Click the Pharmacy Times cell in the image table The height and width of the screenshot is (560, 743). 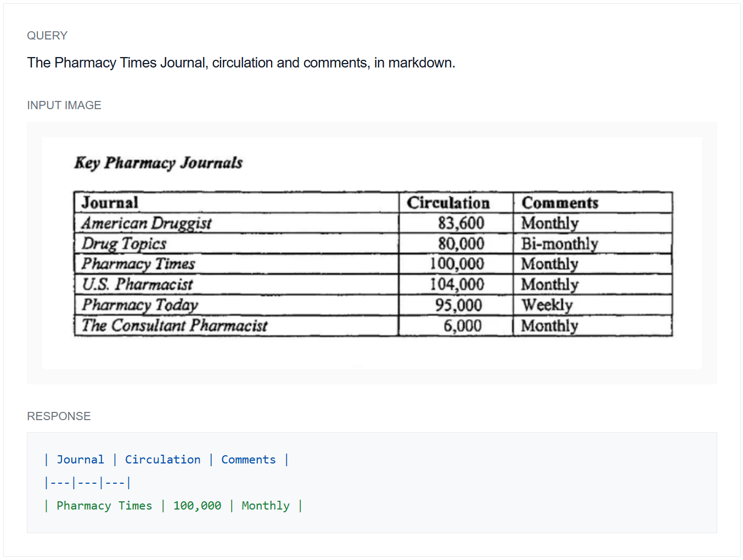(138, 264)
